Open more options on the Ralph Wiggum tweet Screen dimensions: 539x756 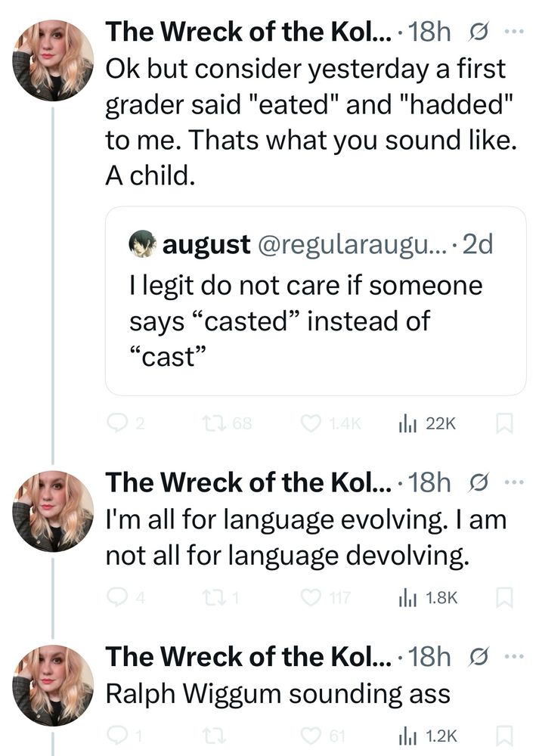point(513,655)
